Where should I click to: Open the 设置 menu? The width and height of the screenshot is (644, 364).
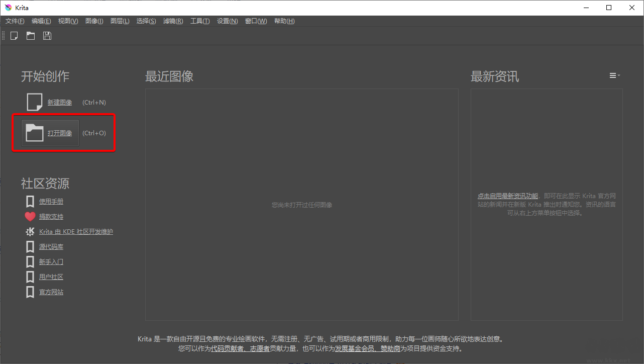pos(227,21)
